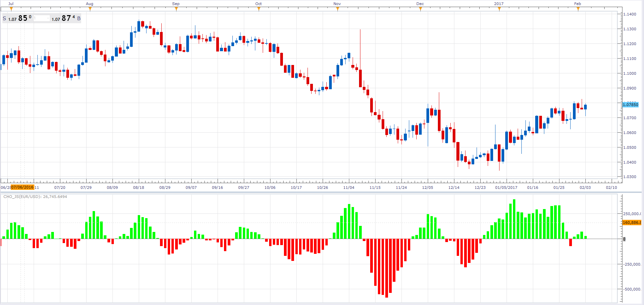Click the Dec month marker triangle
The height and width of the screenshot is (305, 644).
[420, 9]
